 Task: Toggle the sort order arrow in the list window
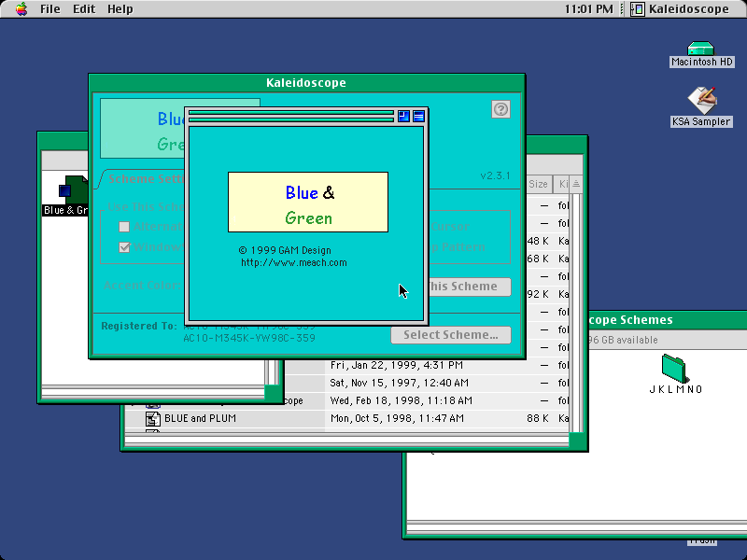[576, 184]
